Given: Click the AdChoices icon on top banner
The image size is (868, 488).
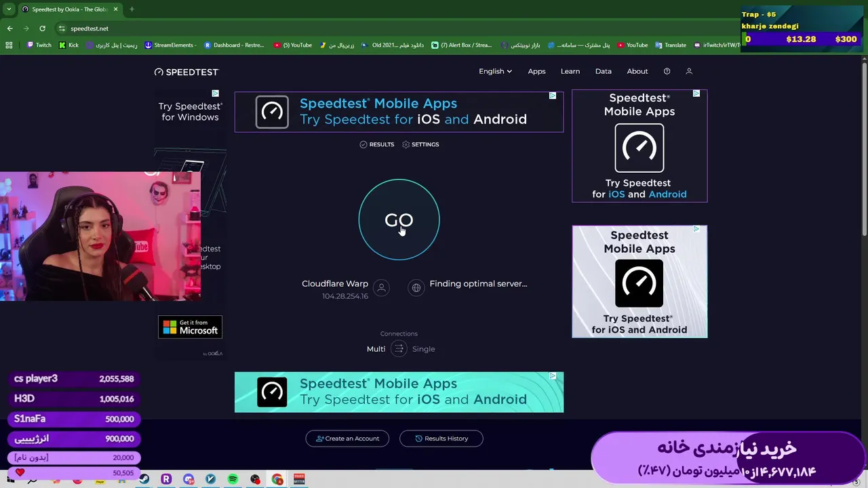Looking at the screenshot, I should 553,96.
